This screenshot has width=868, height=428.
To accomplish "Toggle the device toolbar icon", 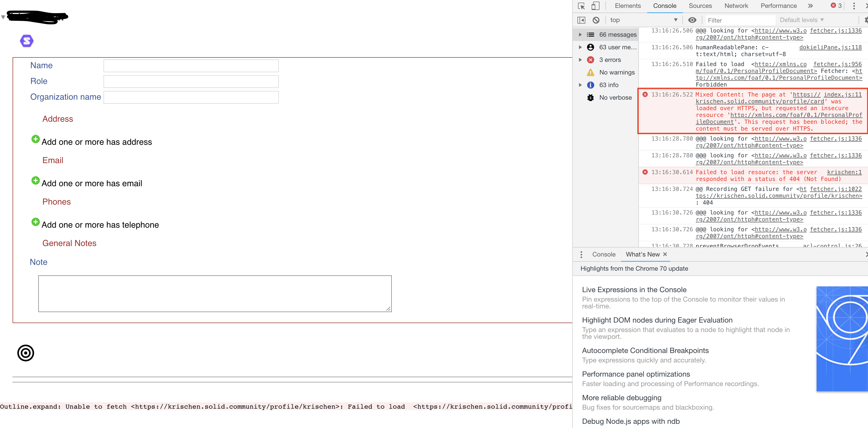I will click(x=595, y=6).
